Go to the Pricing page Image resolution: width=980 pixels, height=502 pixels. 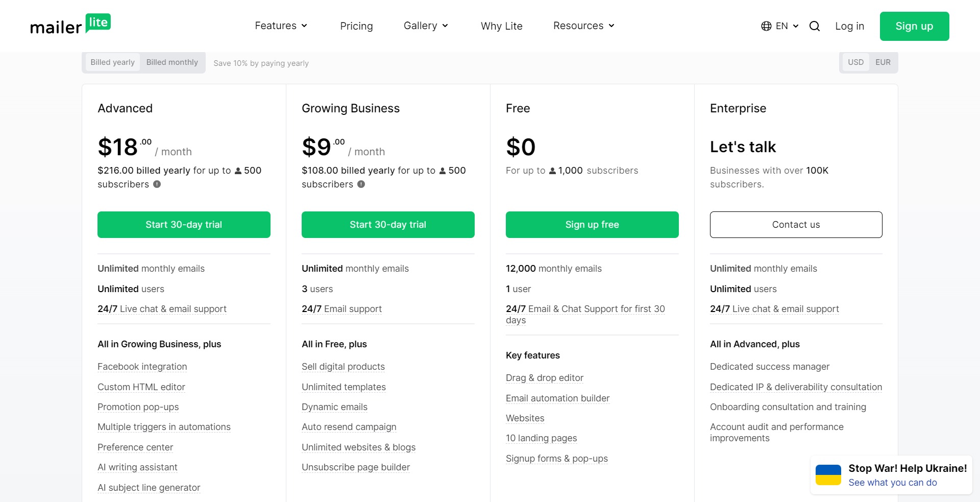pyautogui.click(x=356, y=26)
